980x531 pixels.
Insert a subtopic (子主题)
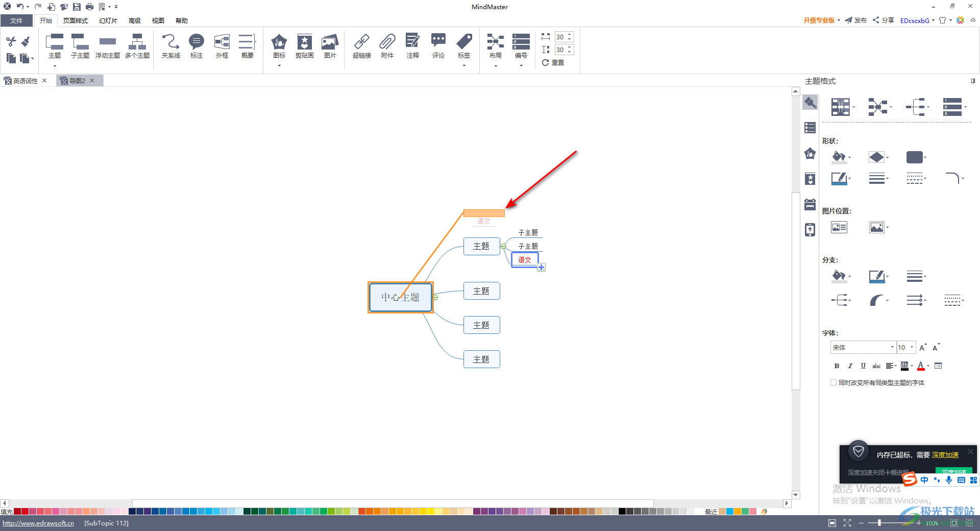coord(80,46)
